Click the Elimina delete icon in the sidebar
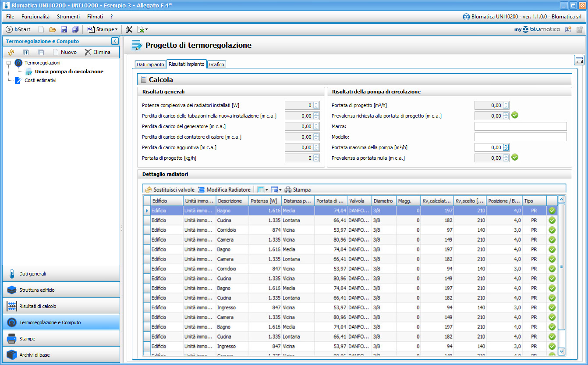This screenshot has height=365, width=588. [x=88, y=52]
